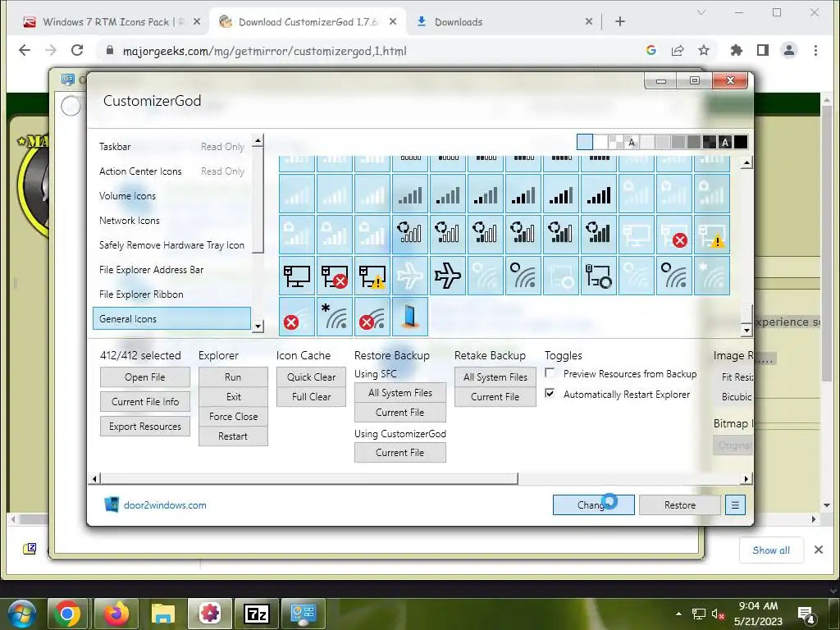Click options panel scroll-left arrow
The width and height of the screenshot is (840, 630).
click(x=95, y=478)
